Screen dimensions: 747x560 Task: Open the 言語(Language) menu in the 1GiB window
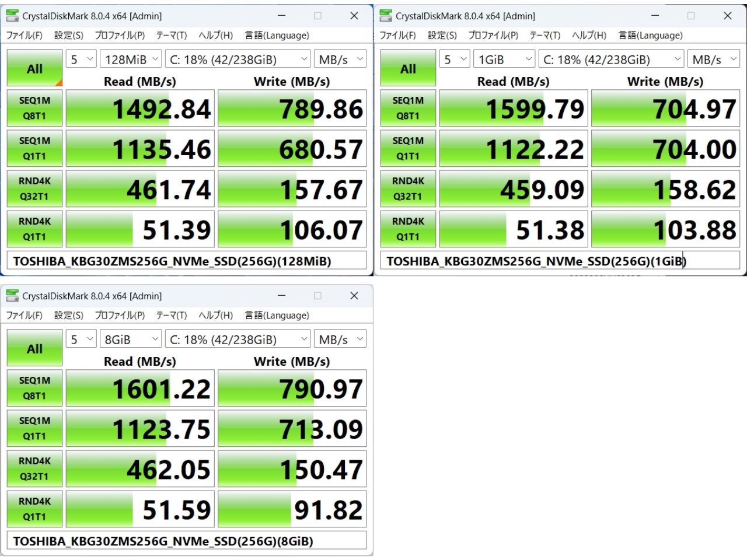point(651,36)
